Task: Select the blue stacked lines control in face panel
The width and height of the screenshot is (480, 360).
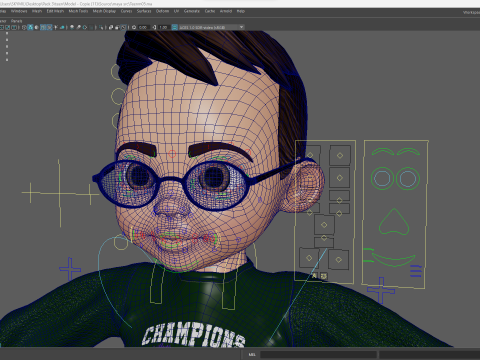Action: click(x=416, y=271)
